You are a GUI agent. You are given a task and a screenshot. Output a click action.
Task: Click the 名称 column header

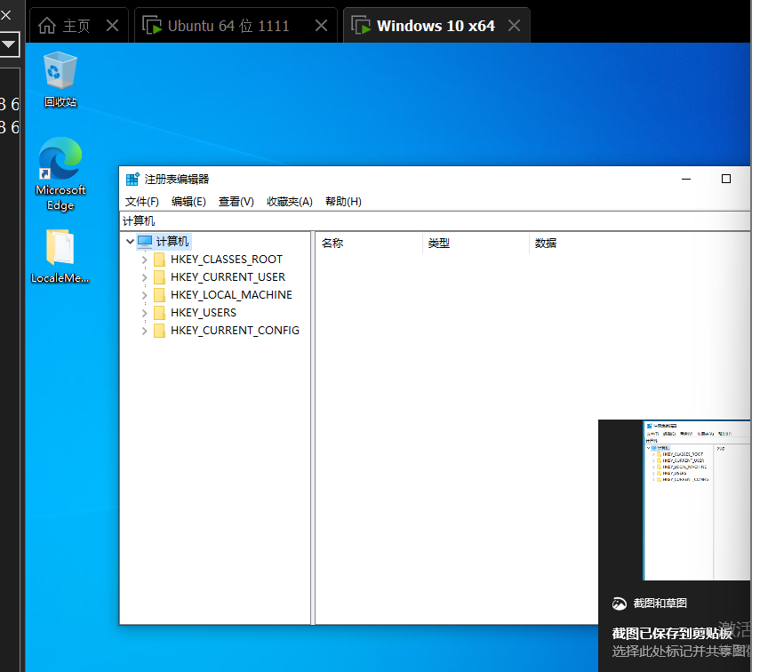tap(369, 243)
